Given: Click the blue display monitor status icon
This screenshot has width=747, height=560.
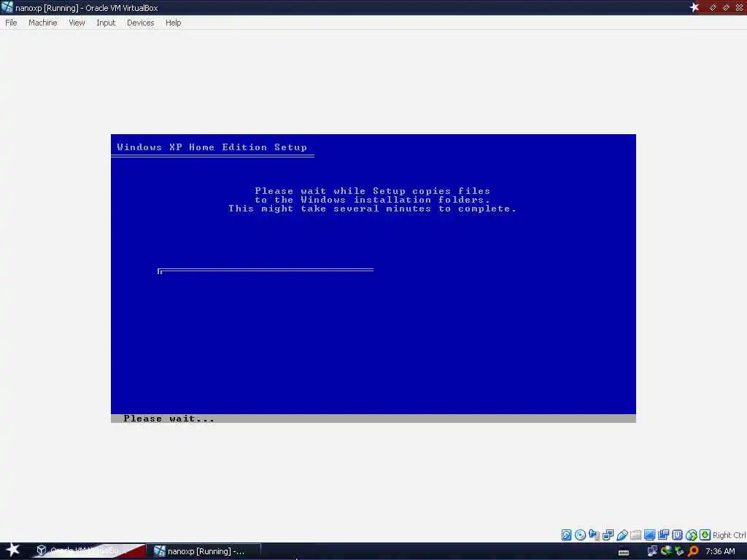Looking at the screenshot, I should coord(649,534).
